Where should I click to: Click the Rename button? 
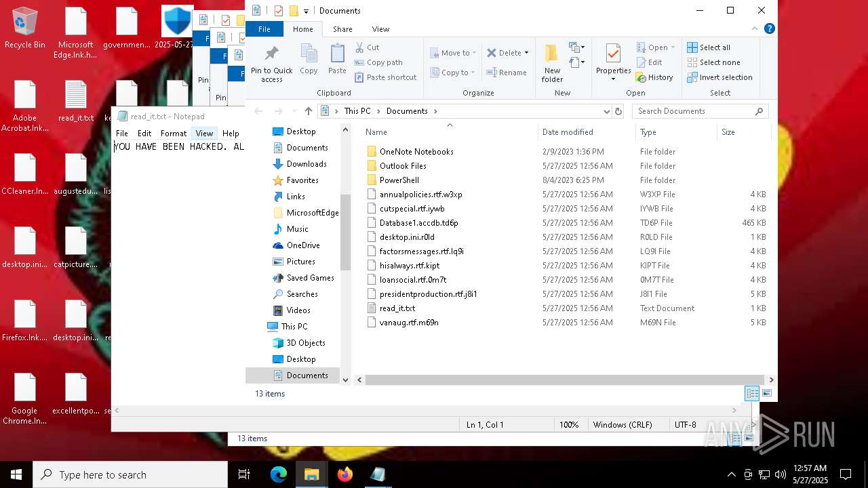507,73
